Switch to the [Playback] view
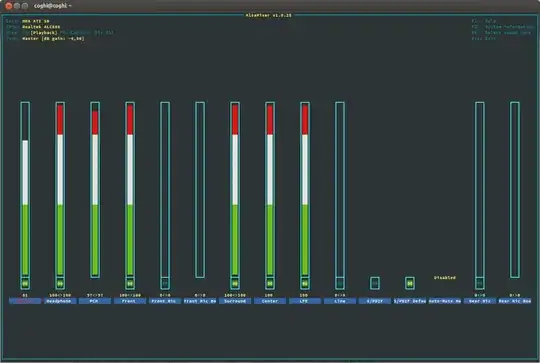Viewport: 540px width, 363px height. point(44,33)
